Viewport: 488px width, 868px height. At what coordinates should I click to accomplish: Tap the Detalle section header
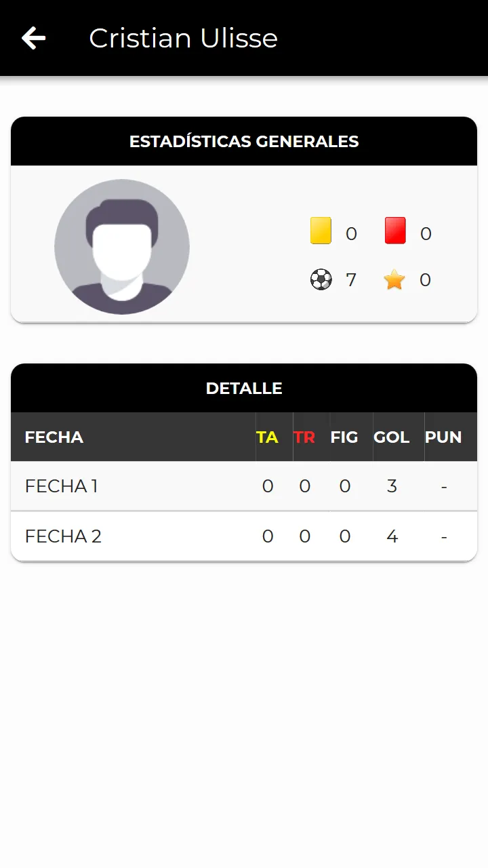coord(244,388)
